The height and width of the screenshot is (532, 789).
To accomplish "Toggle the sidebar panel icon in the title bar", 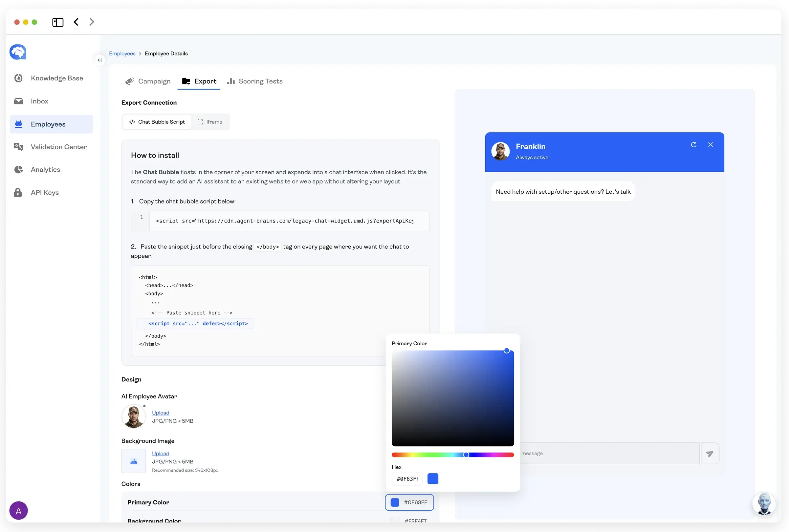I will point(58,22).
